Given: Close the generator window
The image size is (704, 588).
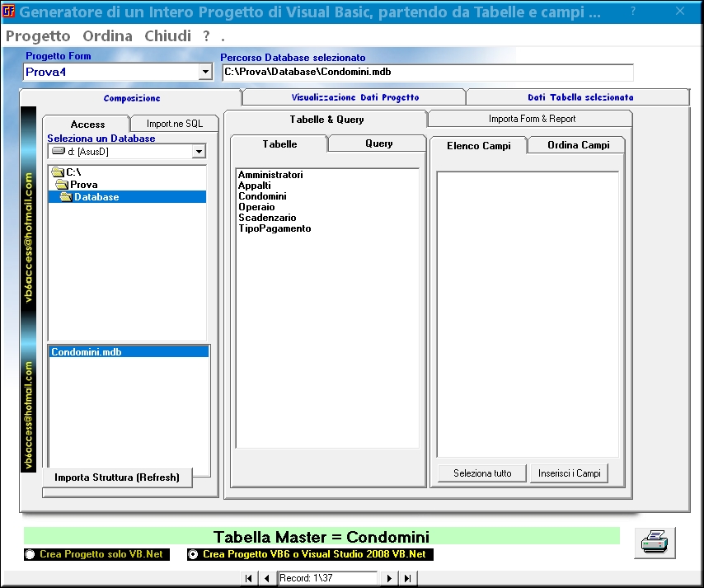Looking at the screenshot, I should [x=680, y=12].
